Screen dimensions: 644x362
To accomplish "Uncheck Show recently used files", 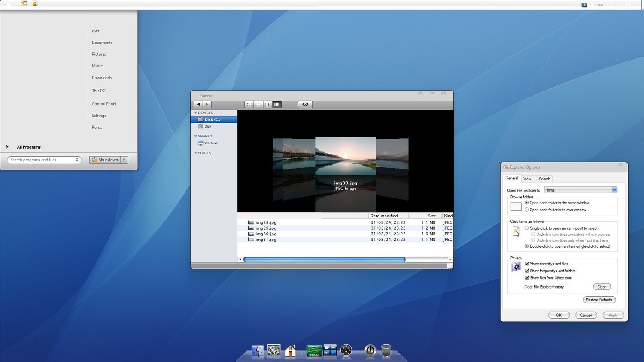I will [527, 264].
